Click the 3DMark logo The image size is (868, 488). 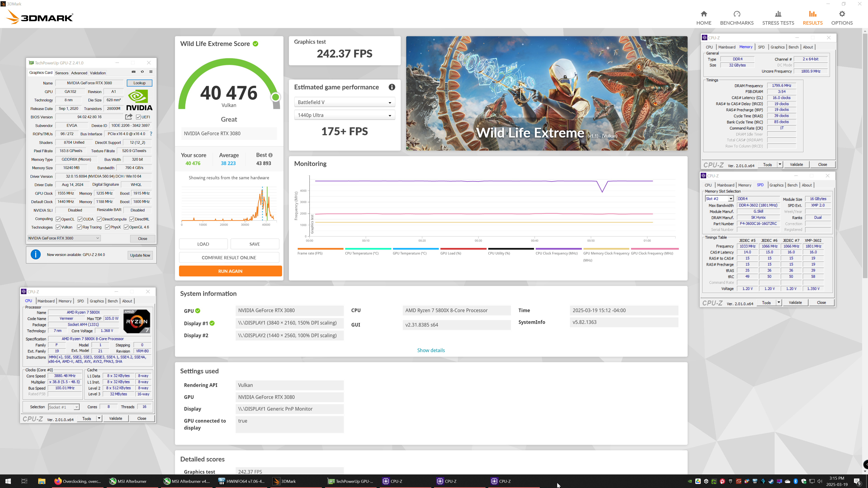(40, 17)
